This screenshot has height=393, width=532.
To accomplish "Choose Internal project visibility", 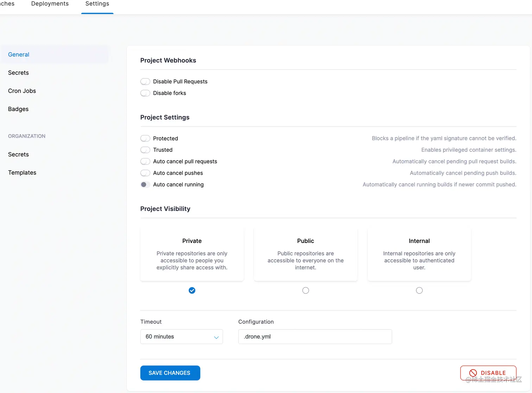I will click(419, 290).
